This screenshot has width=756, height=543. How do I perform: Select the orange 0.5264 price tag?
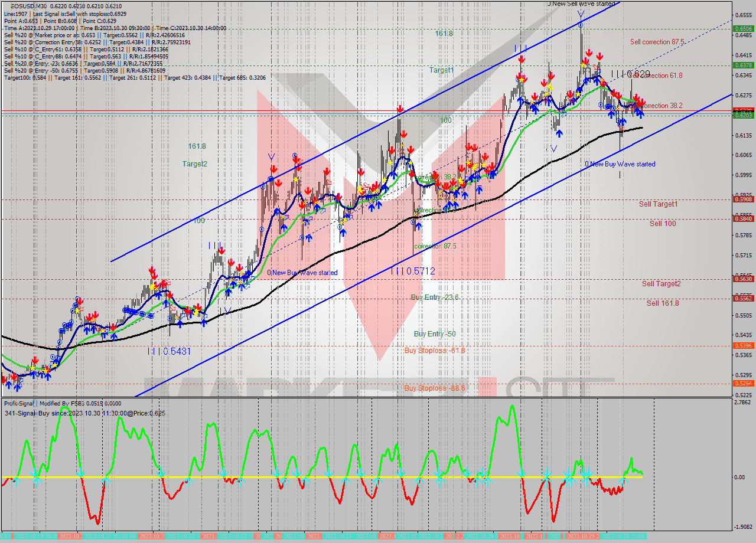tap(742, 383)
